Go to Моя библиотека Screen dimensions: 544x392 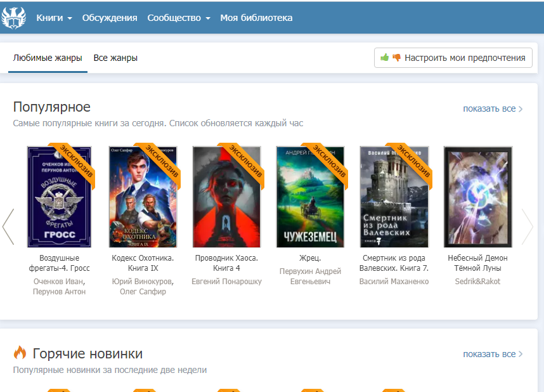(256, 18)
